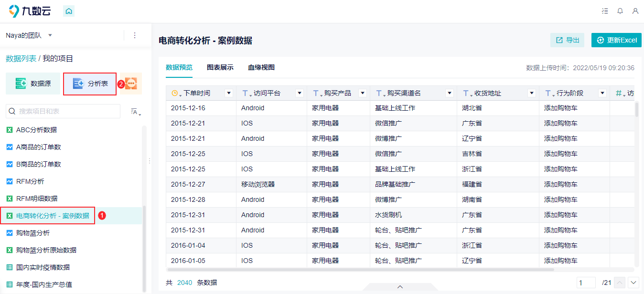Open the team's three-dot menu
644x294 pixels.
coord(135,35)
